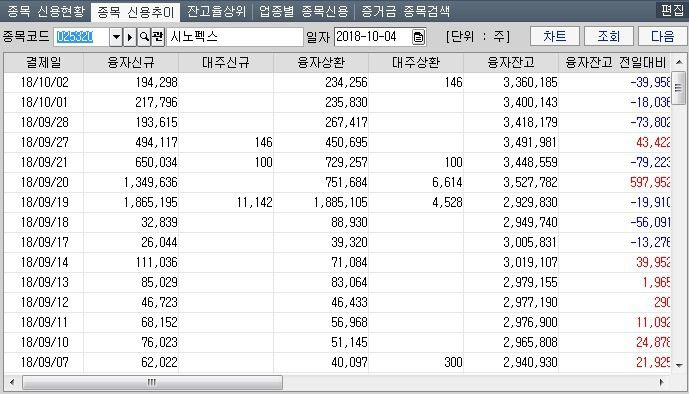Click the 300 대주상환 value
This screenshot has height=394, width=689.
[453, 362]
